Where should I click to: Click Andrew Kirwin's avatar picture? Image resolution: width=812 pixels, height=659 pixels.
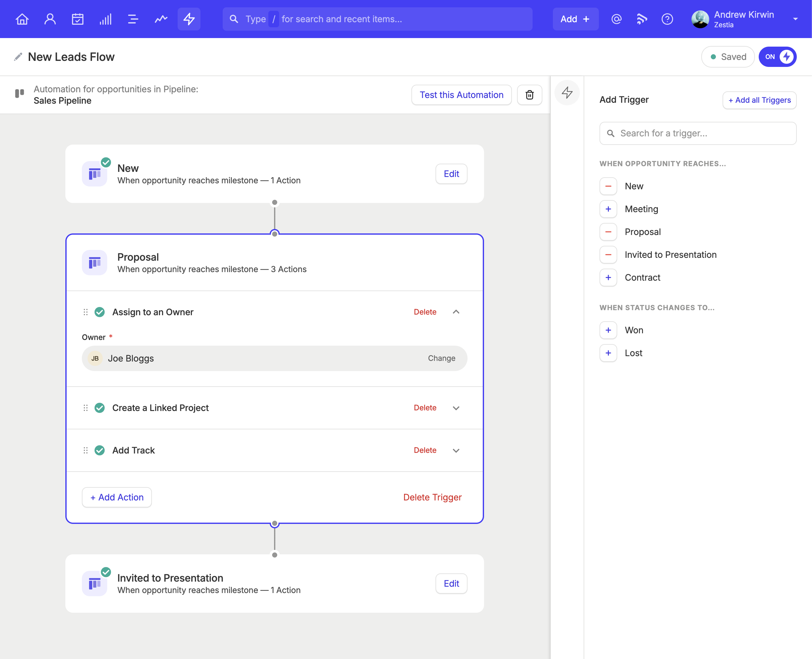[700, 19]
